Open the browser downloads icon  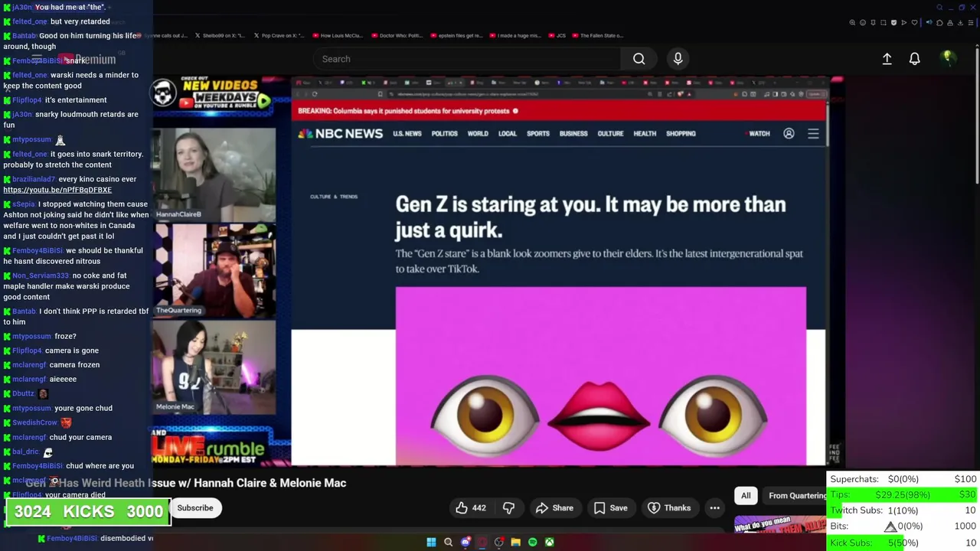pyautogui.click(x=960, y=23)
